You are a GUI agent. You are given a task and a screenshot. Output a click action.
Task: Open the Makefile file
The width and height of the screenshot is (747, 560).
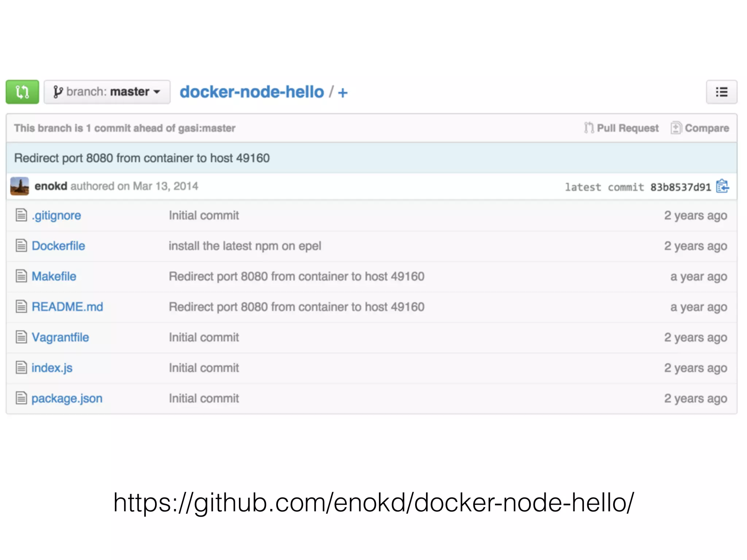tap(54, 276)
